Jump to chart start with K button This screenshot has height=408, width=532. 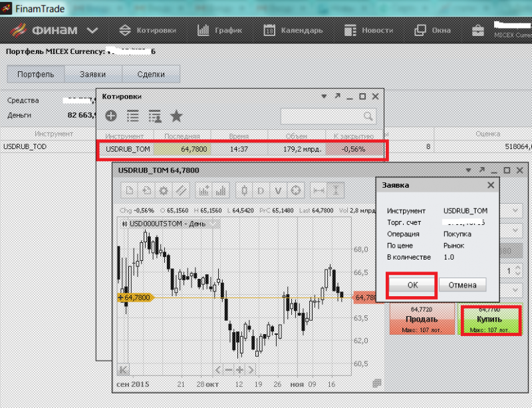click(x=123, y=369)
